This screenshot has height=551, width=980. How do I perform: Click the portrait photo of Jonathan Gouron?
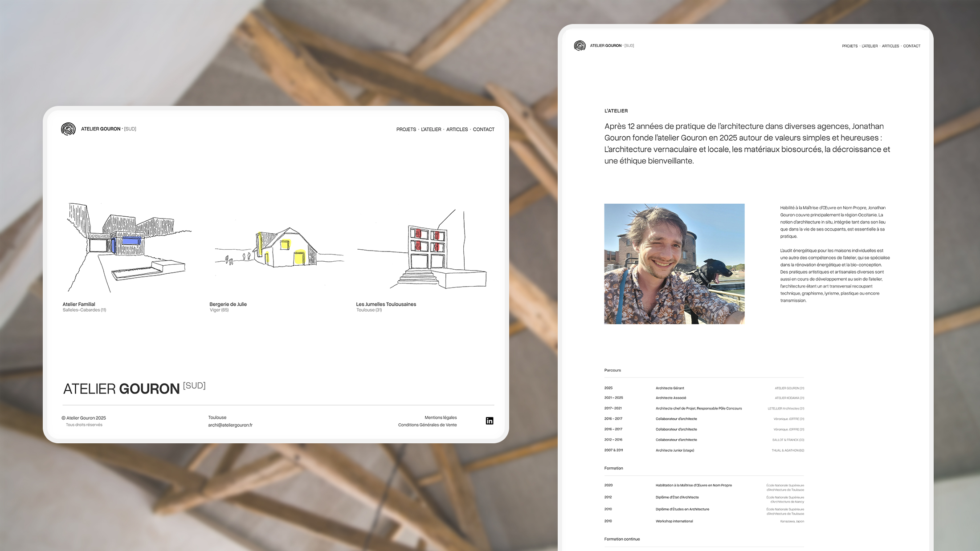point(674,264)
